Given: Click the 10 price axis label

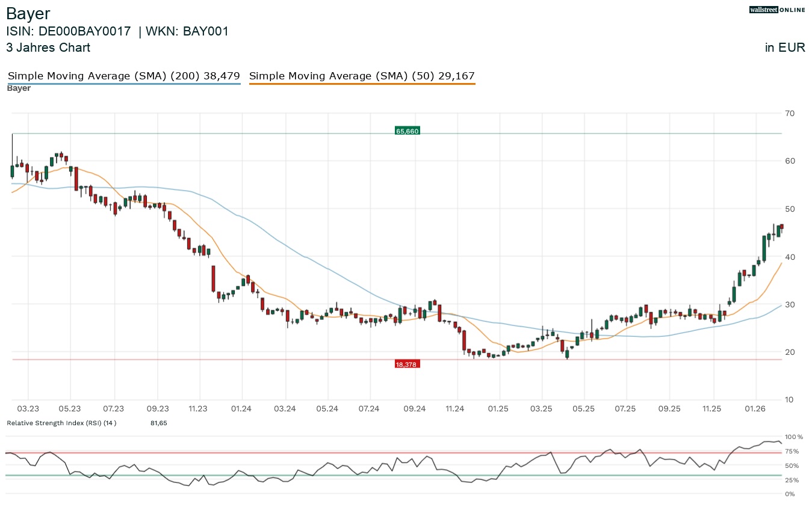Looking at the screenshot, I should pyautogui.click(x=790, y=399).
